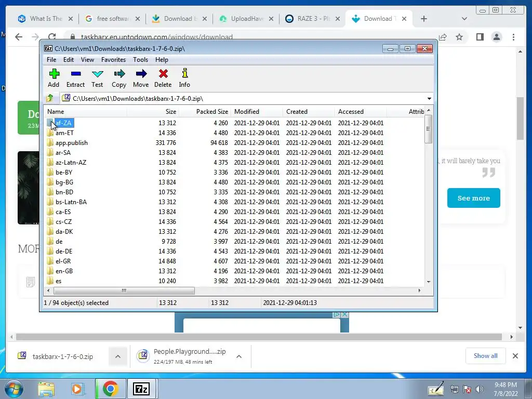Image resolution: width=532 pixels, height=399 pixels.
Task: Click 7-Zip horizontal scrollbar thumb
Action: (124, 290)
